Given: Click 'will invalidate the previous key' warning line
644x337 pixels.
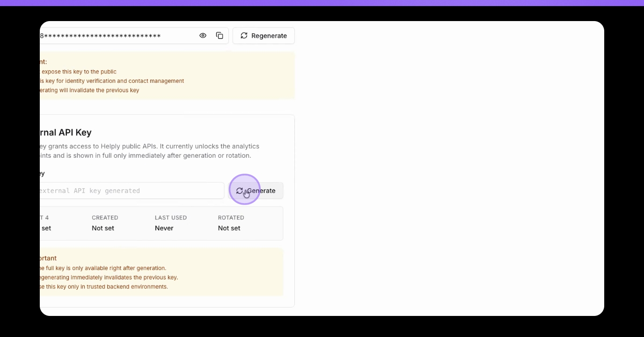Looking at the screenshot, I should click(89, 90).
